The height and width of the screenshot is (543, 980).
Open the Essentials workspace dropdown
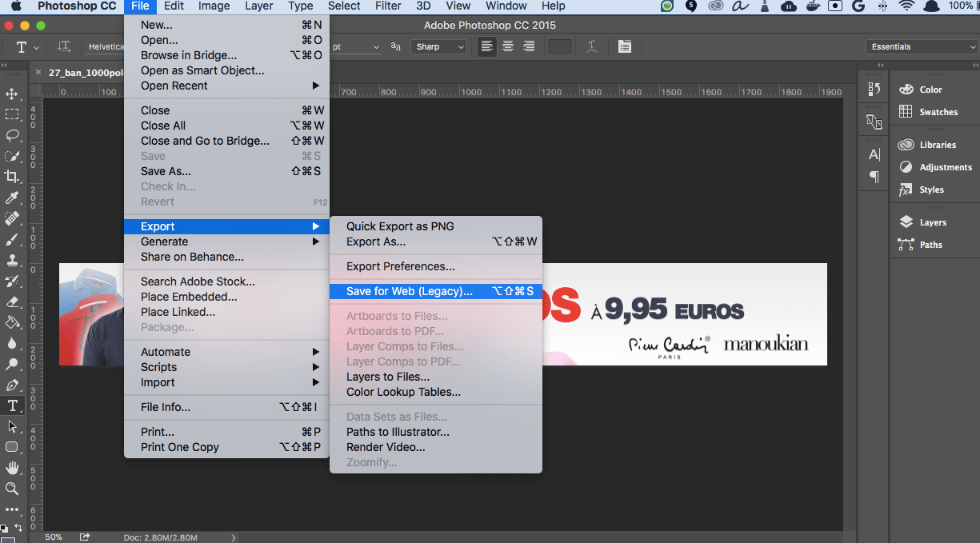click(x=922, y=46)
